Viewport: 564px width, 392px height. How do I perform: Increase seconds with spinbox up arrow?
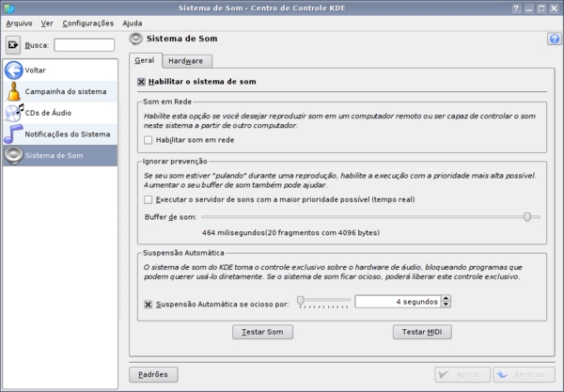coord(446,299)
